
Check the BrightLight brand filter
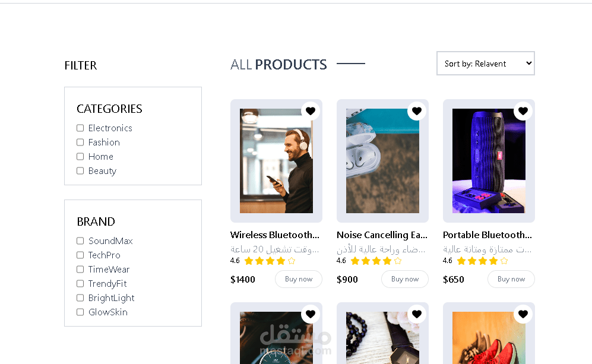pos(80,298)
